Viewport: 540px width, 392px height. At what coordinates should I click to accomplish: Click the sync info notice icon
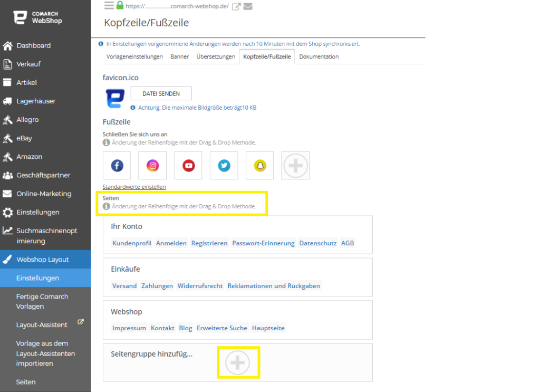click(101, 44)
